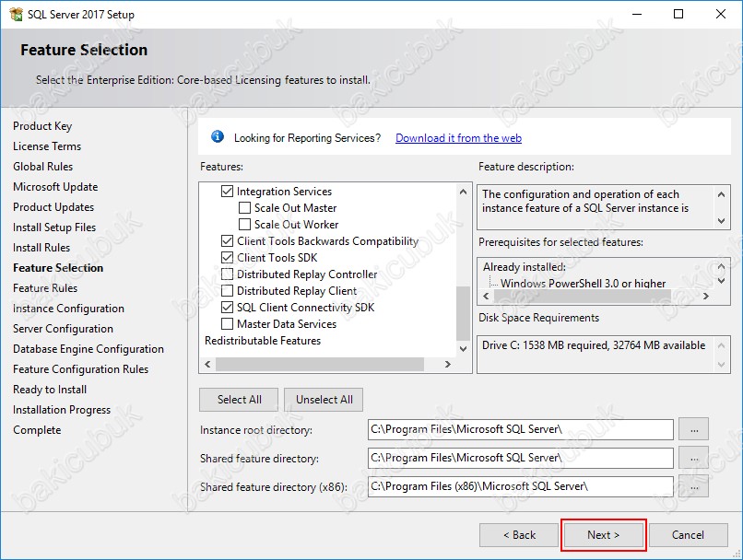Viewport: 743px width, 560px height.
Task: Enable Scale Out Master feature
Action: (245, 208)
